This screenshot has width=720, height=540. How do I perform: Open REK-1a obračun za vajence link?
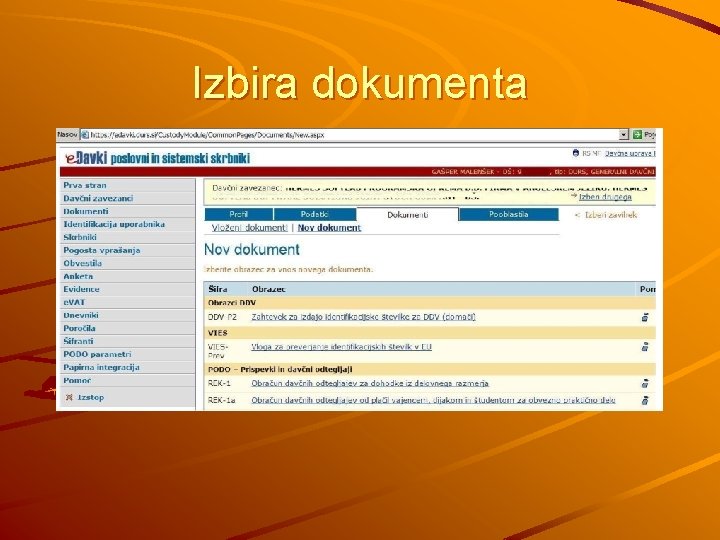tap(433, 400)
